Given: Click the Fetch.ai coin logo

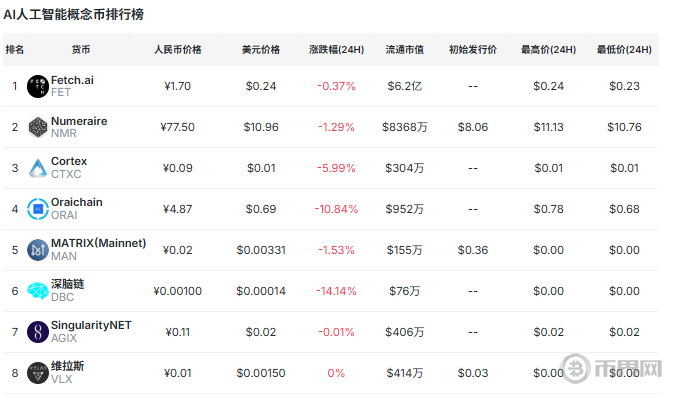Looking at the screenshot, I should pos(38,86).
